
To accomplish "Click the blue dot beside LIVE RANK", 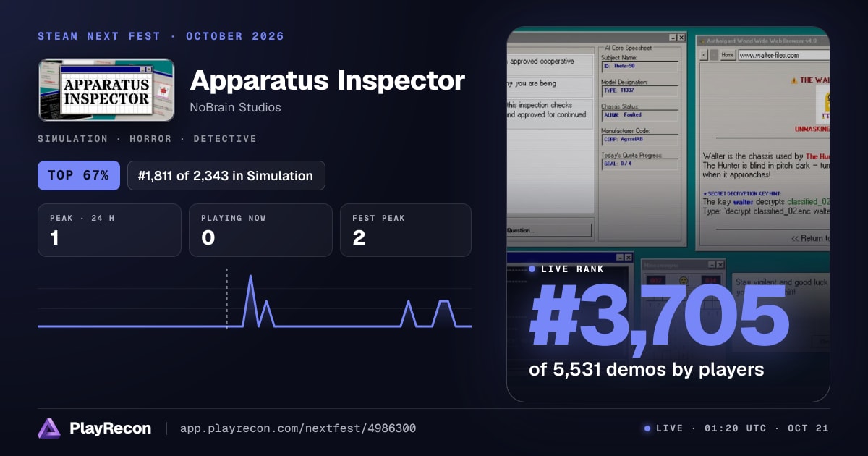I will point(532,269).
